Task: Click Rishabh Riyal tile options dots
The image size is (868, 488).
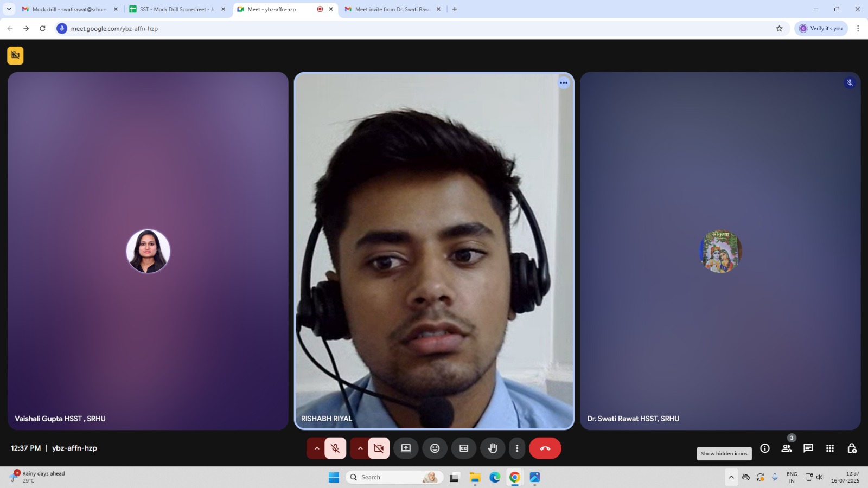Action: tap(564, 83)
